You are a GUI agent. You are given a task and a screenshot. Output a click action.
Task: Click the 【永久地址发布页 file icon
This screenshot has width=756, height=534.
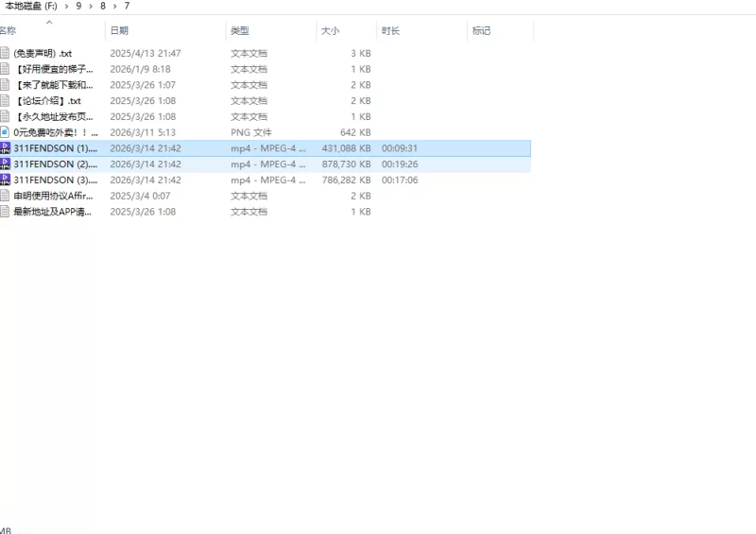(5, 117)
